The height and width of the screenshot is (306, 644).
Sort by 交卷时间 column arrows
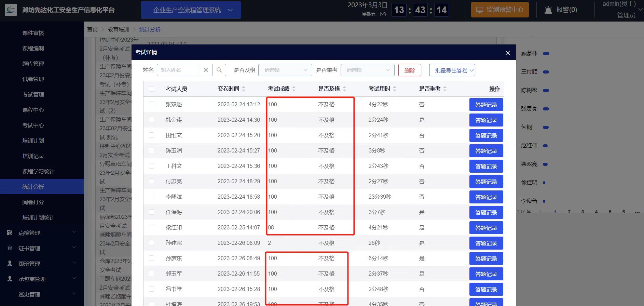pos(244,89)
